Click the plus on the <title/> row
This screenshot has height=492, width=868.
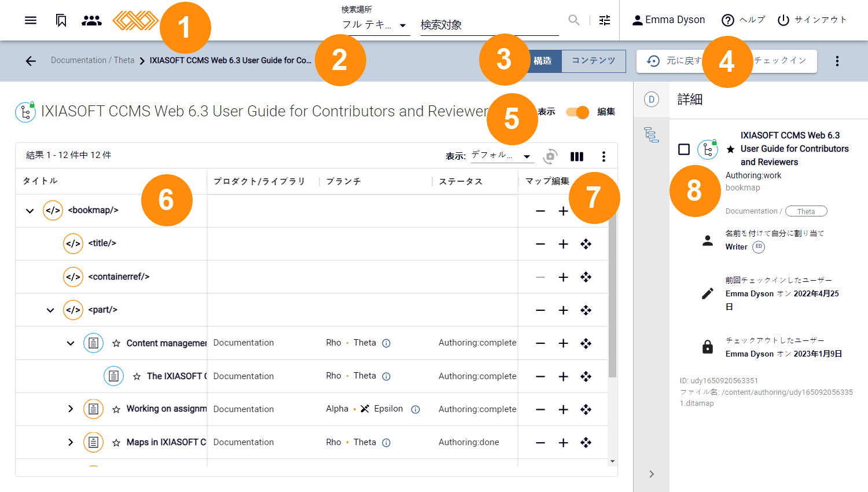[563, 244]
